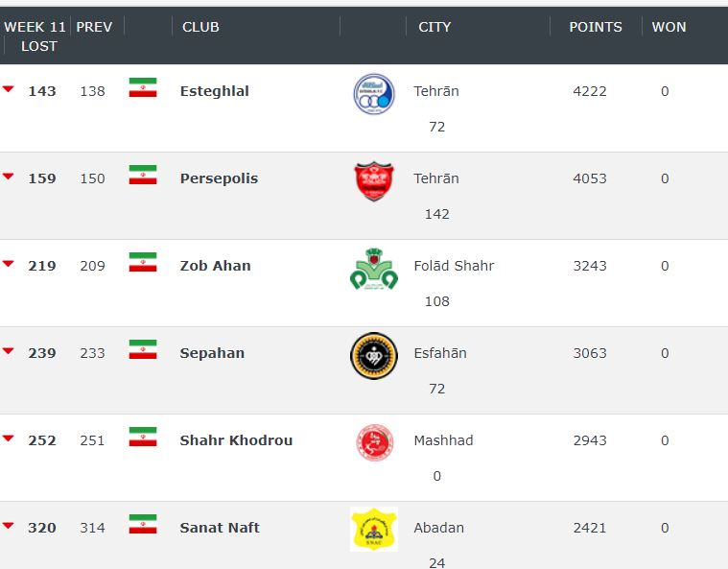Viewport: 728px width, 569px height.
Task: Click the Zob Ahan club logo
Action: 373,269
